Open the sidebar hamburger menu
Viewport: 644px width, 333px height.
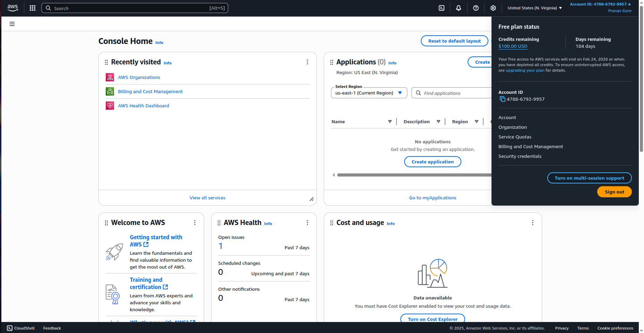tap(12, 24)
